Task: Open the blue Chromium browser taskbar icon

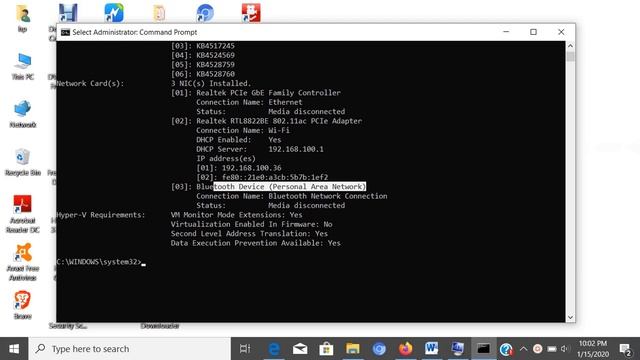Action: (379, 349)
